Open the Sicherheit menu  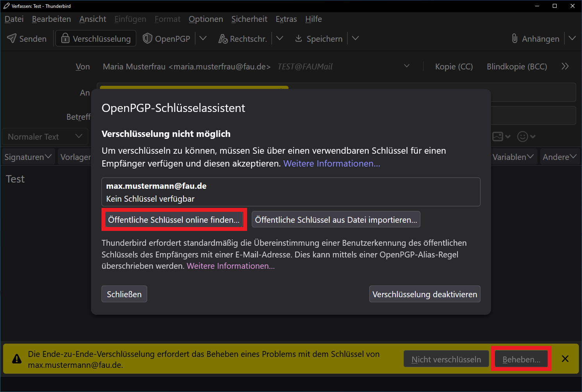pyautogui.click(x=249, y=19)
